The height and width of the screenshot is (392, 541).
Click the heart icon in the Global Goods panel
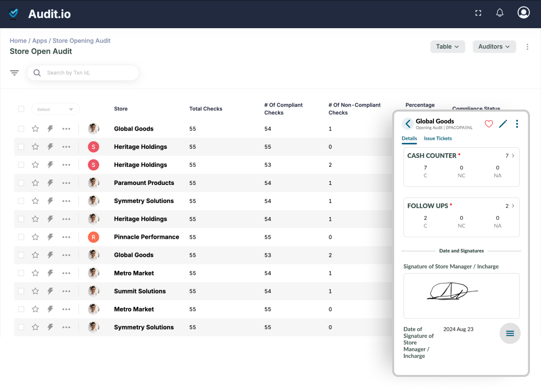[488, 123]
